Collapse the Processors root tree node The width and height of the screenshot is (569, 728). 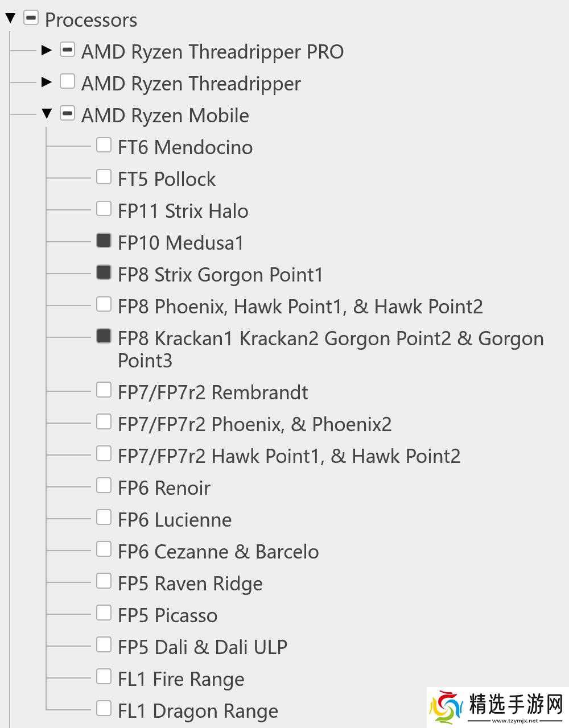(x=10, y=19)
